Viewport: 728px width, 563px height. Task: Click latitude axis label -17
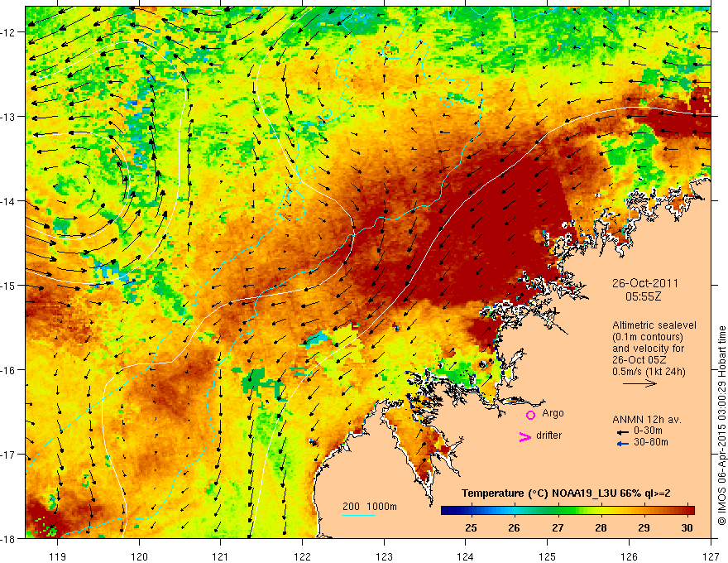pyautogui.click(x=8, y=455)
